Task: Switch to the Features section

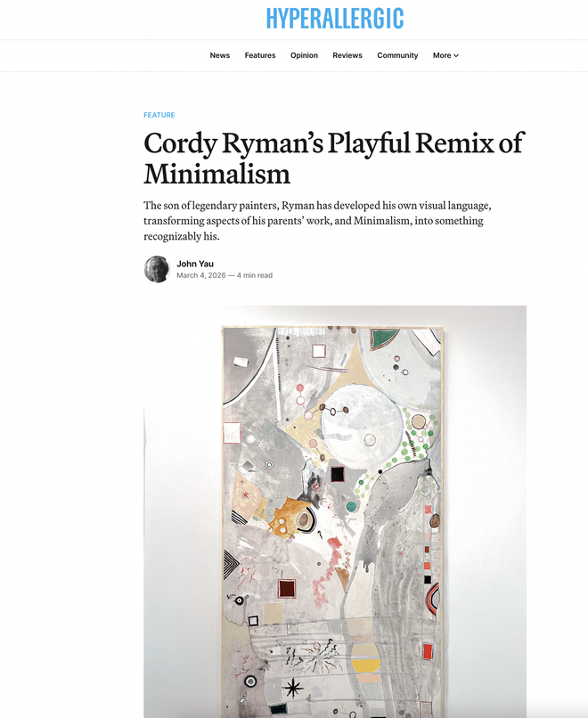Action: pos(260,55)
